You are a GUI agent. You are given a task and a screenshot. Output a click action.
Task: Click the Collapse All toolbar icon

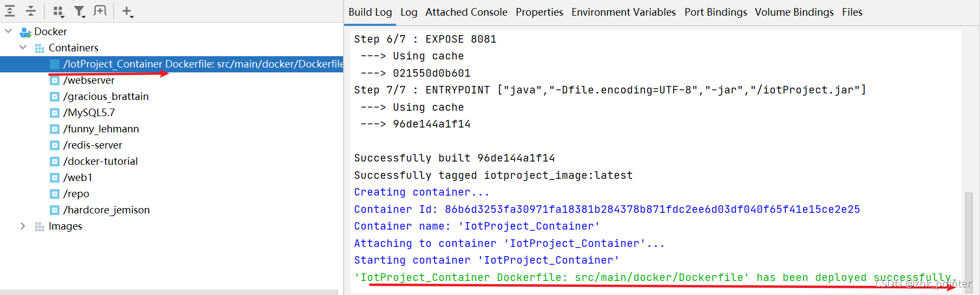[31, 11]
